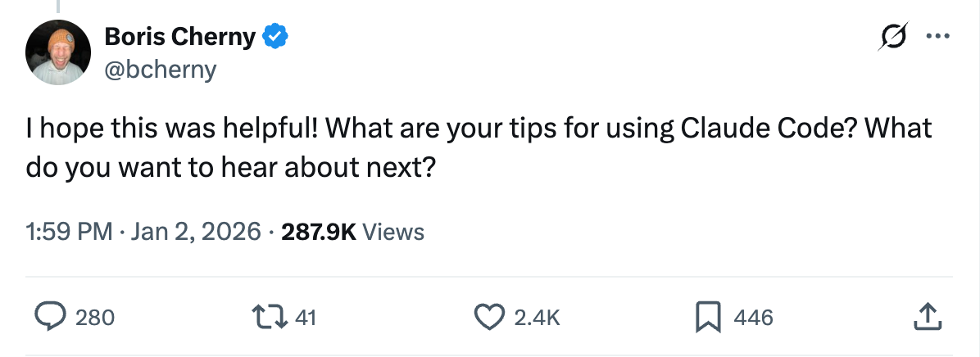
Task: Open the Grok slashed-circle icon
Action: (x=894, y=37)
